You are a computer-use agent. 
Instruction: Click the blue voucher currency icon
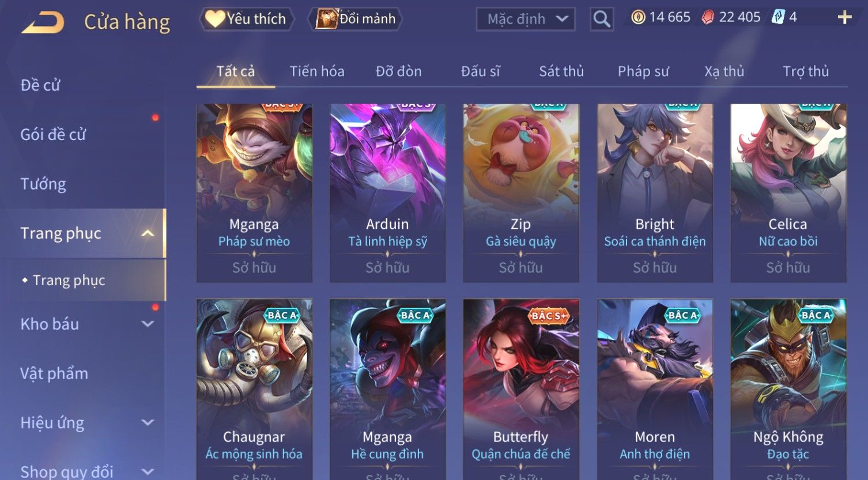pyautogui.click(x=778, y=17)
